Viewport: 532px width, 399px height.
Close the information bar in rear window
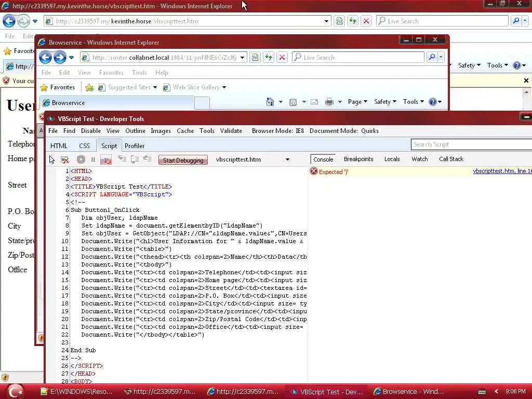(x=526, y=81)
